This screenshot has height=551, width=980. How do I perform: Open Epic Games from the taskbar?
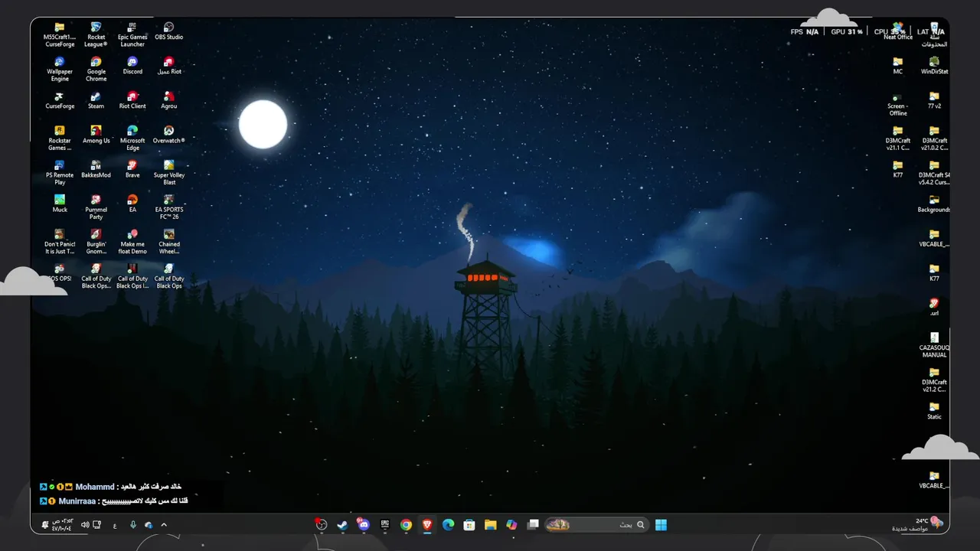tap(385, 524)
